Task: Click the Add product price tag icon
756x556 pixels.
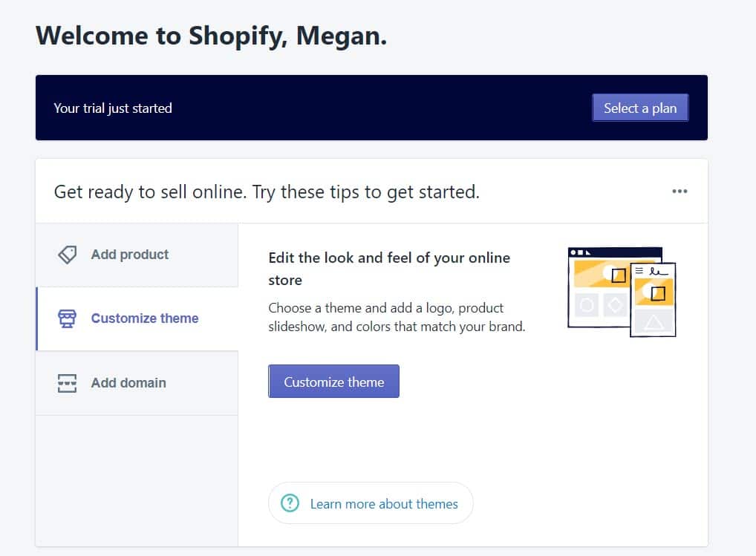Action: (x=67, y=255)
